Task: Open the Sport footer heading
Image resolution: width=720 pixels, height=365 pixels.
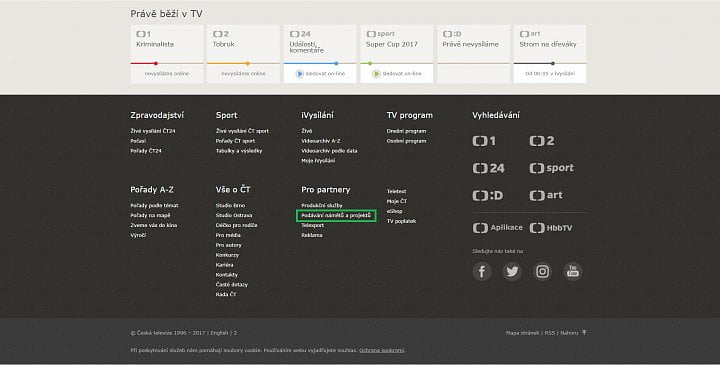Action: [x=226, y=115]
